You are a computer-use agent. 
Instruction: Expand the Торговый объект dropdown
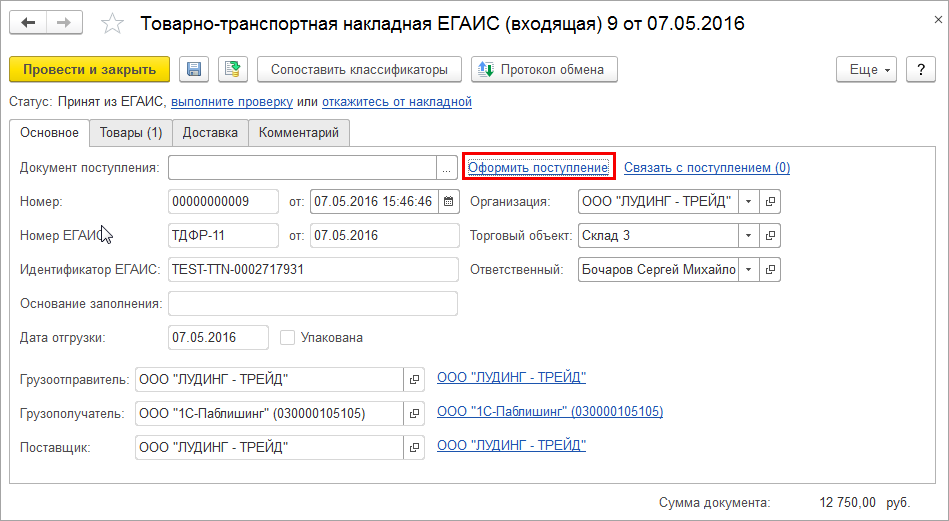(x=749, y=236)
